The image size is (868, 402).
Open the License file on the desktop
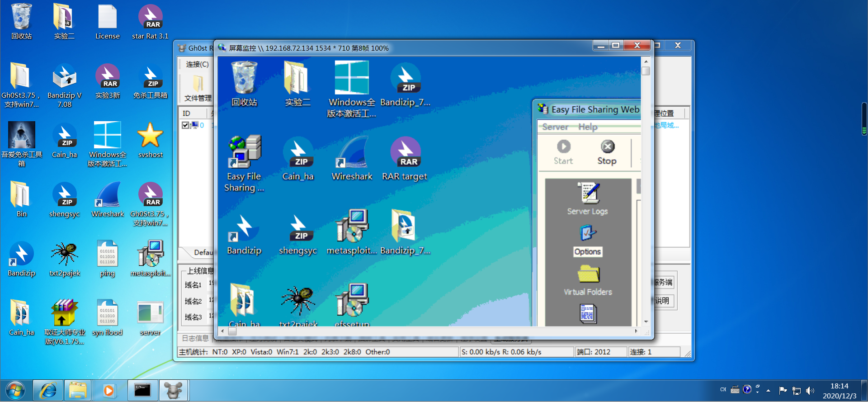108,22
